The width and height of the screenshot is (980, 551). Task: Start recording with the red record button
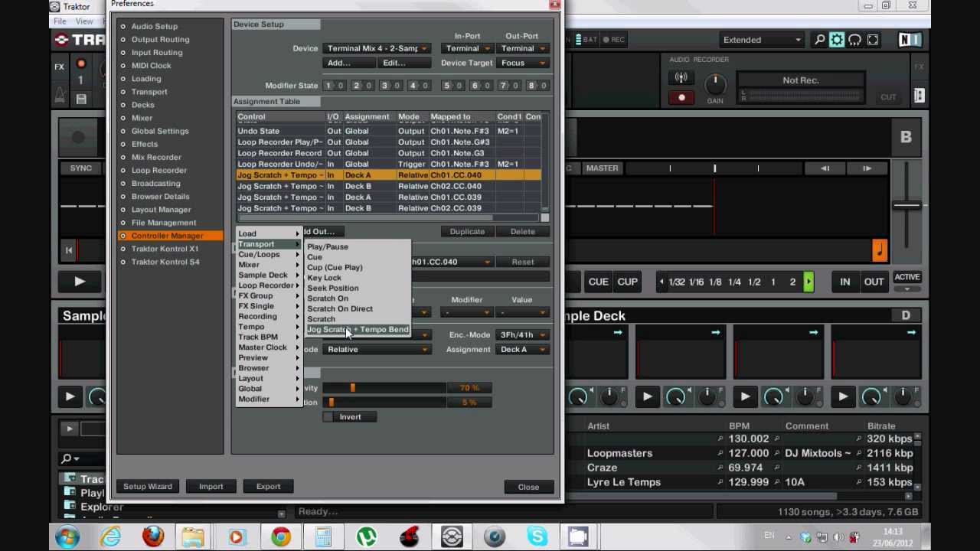pos(681,97)
